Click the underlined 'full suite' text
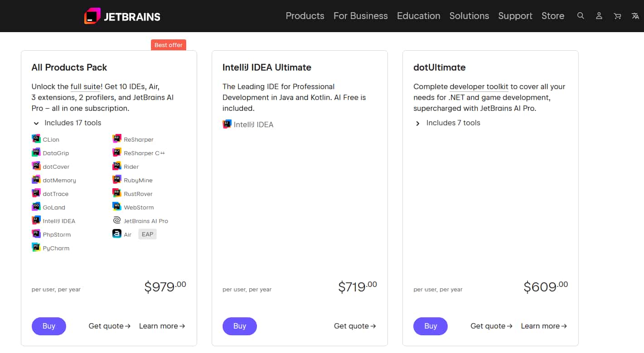Viewport: 644px width, 353px height. pos(85,86)
